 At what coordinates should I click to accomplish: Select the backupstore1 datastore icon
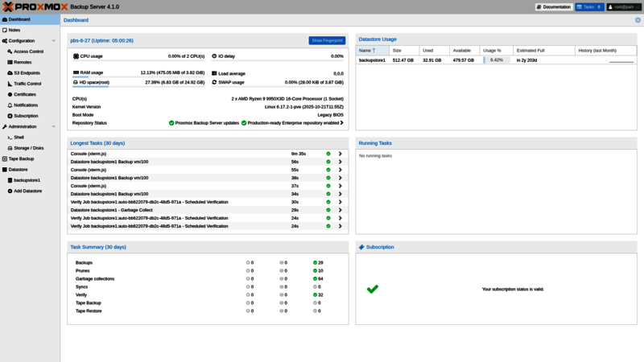[10, 180]
